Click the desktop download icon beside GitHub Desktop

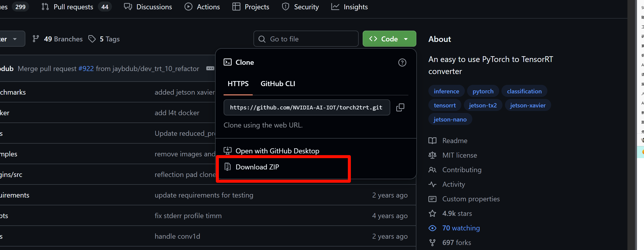point(228,151)
